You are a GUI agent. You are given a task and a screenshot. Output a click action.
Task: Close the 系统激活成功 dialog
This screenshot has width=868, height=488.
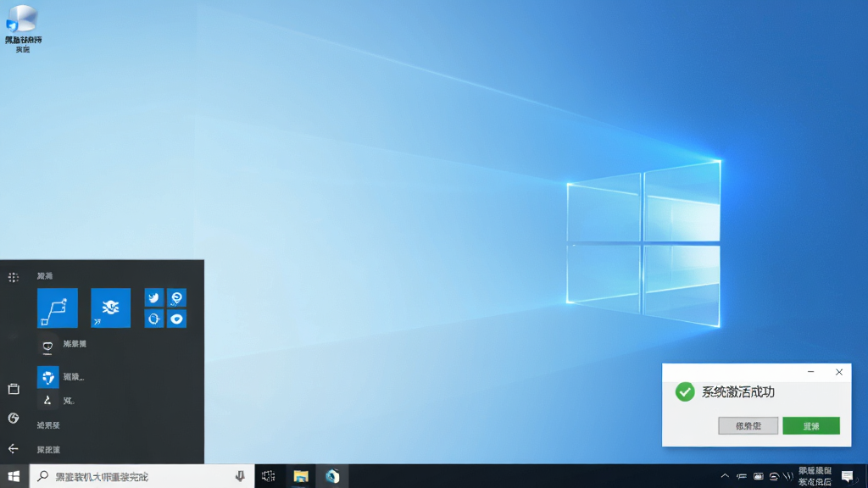(x=838, y=372)
